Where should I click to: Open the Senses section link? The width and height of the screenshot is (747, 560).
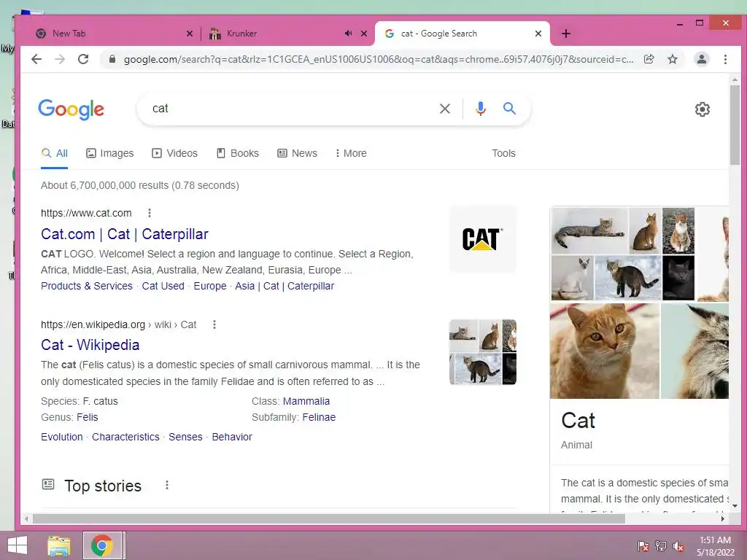pyautogui.click(x=186, y=437)
